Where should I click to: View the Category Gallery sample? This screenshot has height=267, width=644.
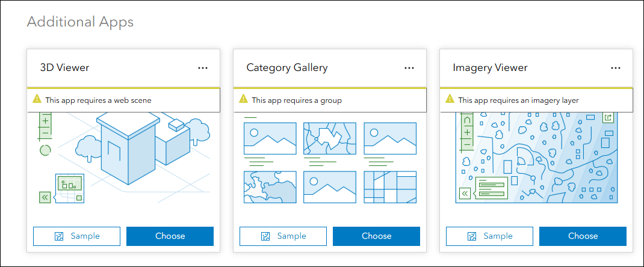[283, 236]
